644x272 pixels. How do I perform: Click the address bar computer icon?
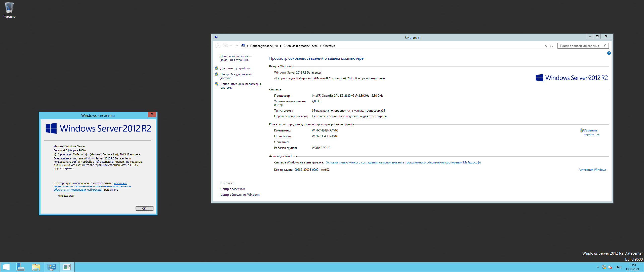243,46
